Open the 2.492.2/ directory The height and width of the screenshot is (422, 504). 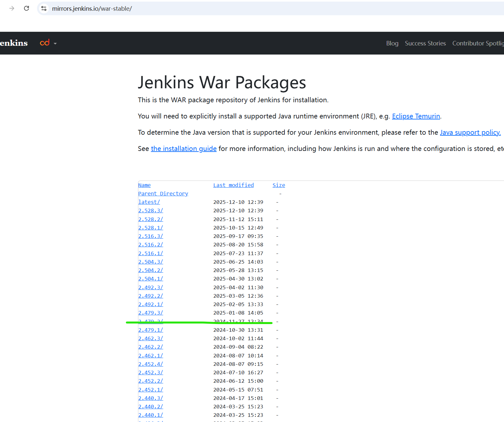(151, 296)
